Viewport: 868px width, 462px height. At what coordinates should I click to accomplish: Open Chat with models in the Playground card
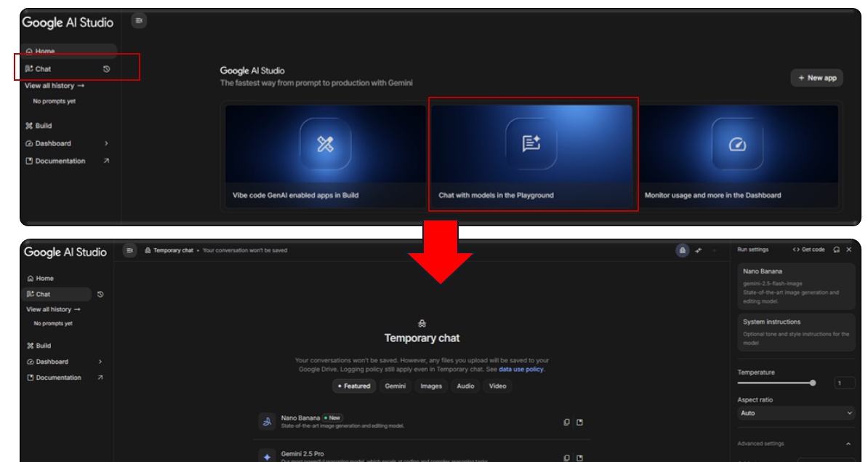click(x=531, y=156)
